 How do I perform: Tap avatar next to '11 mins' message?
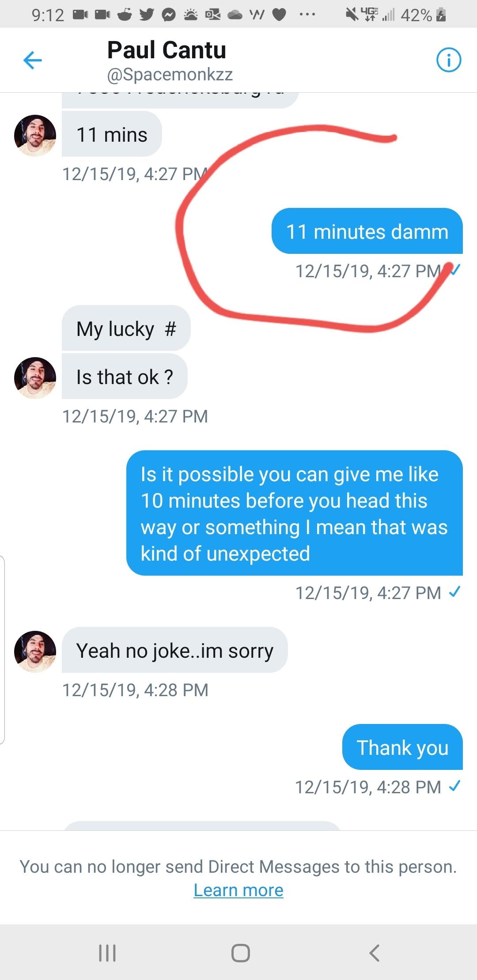coord(35,136)
